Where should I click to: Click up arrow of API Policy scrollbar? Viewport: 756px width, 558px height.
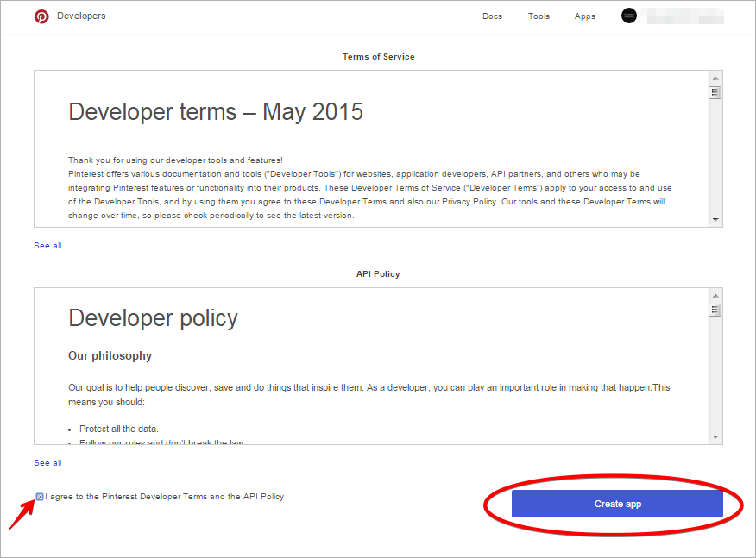coord(715,295)
